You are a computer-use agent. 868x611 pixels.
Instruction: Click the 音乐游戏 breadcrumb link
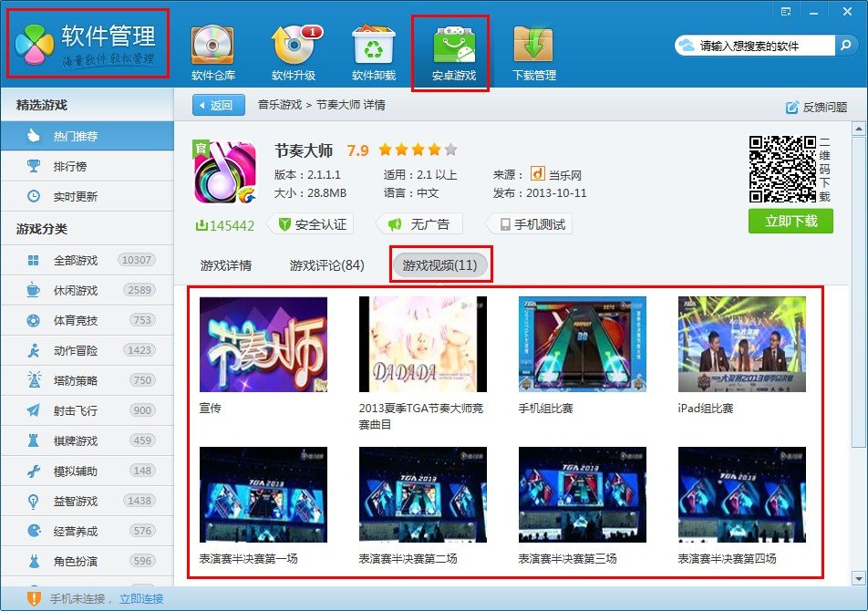coord(279,106)
